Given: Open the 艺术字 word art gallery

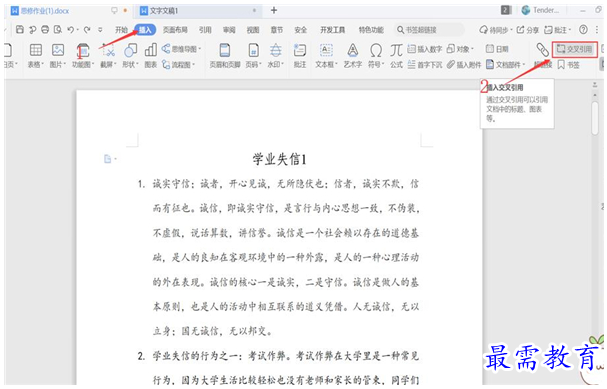Looking at the screenshot, I should [x=353, y=56].
